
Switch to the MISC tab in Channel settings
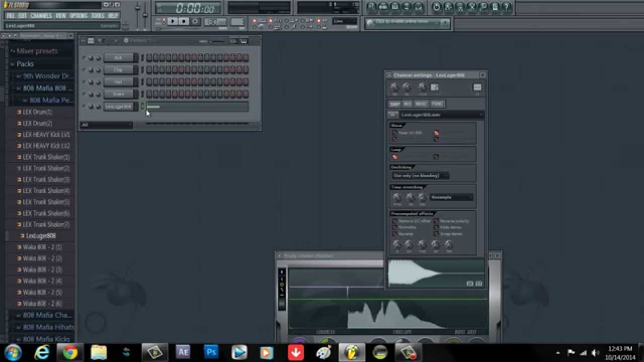click(x=421, y=104)
